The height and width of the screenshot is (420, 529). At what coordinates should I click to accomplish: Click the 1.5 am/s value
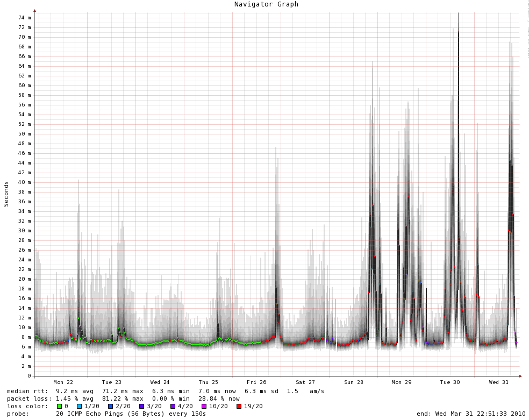click(305, 391)
